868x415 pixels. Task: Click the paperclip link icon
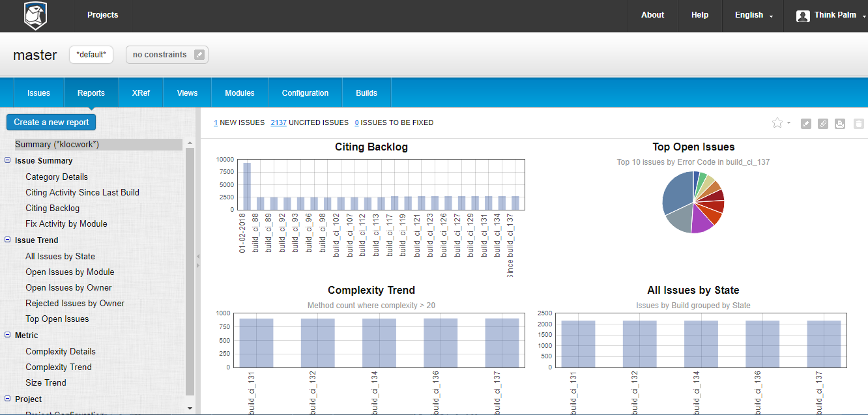coord(823,124)
